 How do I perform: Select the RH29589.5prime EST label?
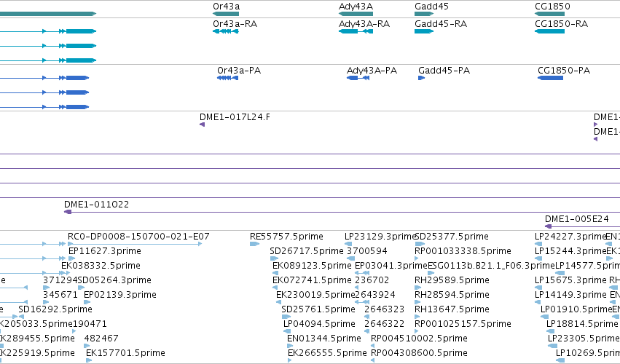click(x=452, y=280)
